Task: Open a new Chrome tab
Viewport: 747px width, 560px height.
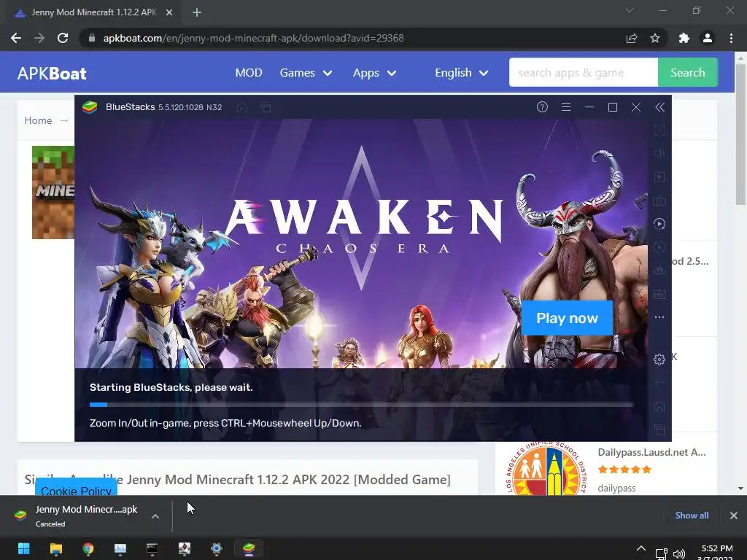Action: click(x=197, y=13)
